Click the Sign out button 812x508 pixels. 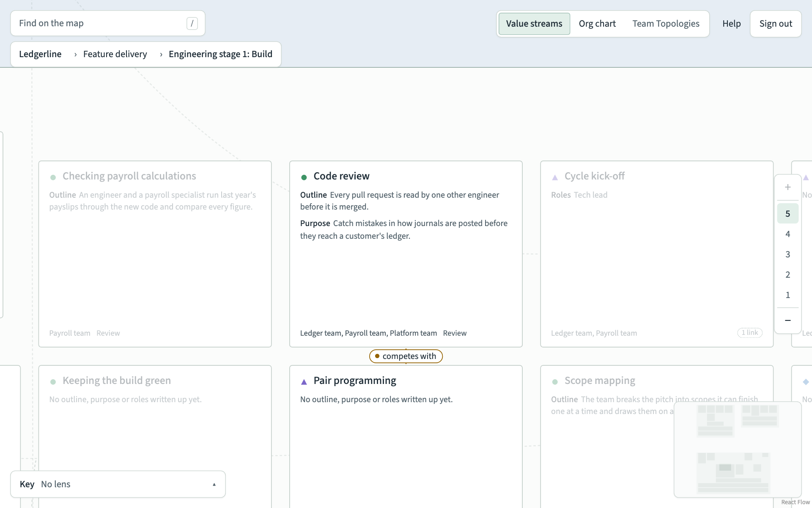pyautogui.click(x=776, y=24)
